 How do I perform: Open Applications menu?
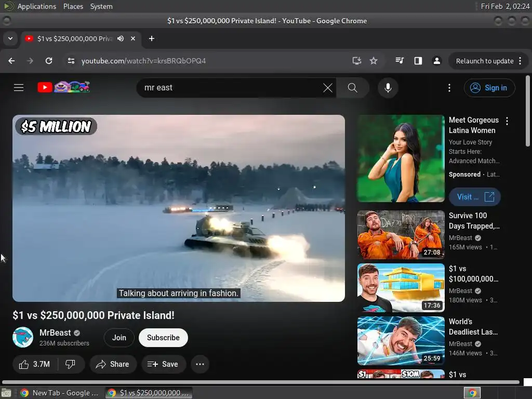[37, 6]
